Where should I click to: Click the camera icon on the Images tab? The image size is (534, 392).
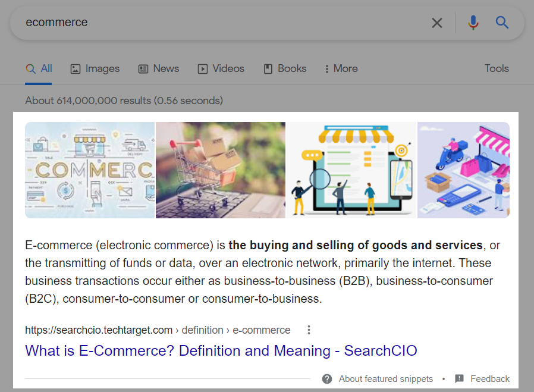coord(76,69)
